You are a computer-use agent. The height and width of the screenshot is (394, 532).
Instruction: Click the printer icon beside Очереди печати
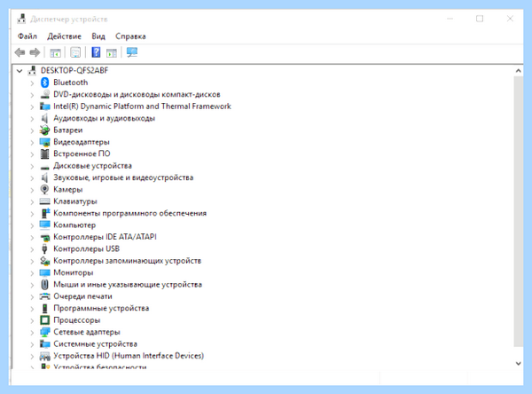pos(44,296)
